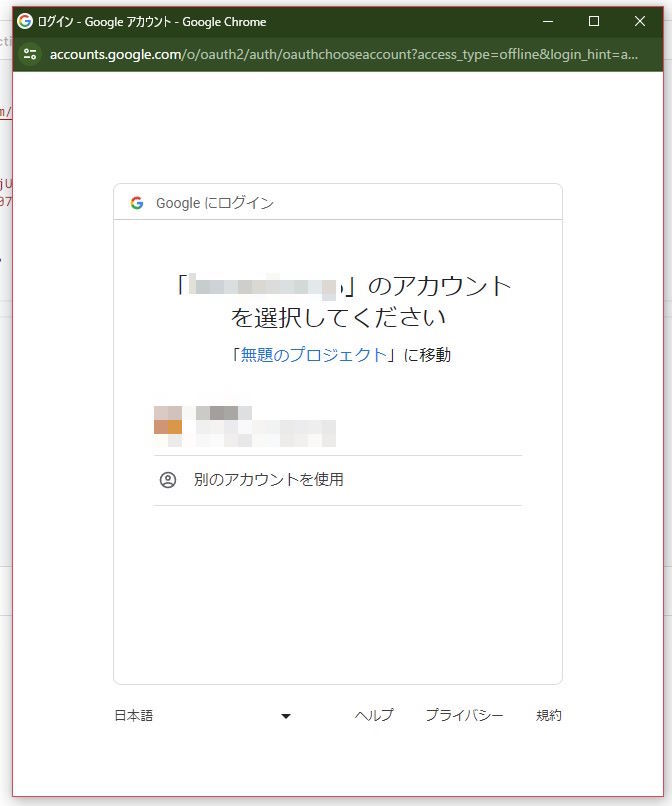The height and width of the screenshot is (806, 672).
Task: Open the 日本語 language dropdown
Action: tap(203, 716)
